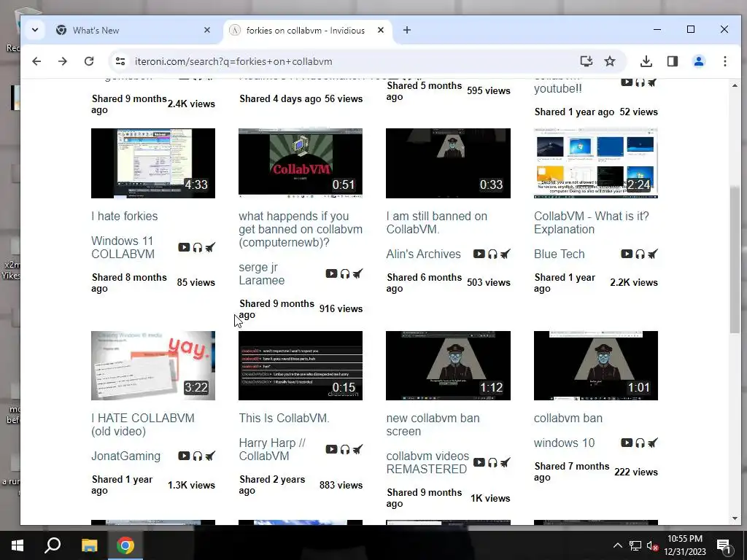747x560 pixels.
Task: Open the 4:33 I hate forkies thumbnail
Action: 153,163
